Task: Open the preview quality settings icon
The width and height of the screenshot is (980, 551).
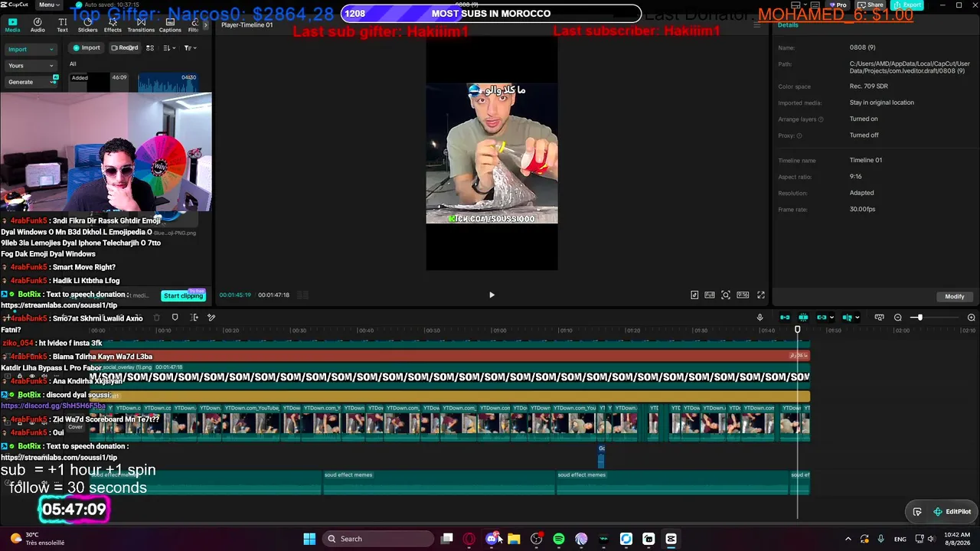Action: (x=694, y=295)
